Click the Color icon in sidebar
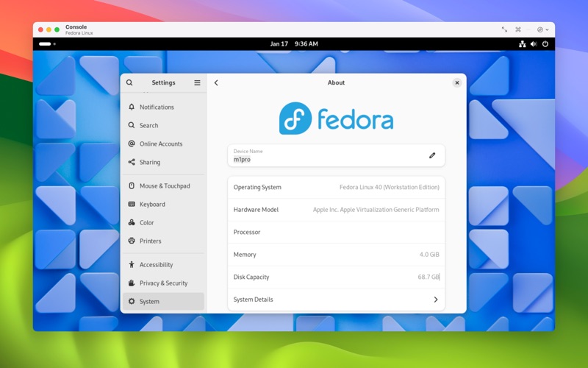This screenshot has height=368, width=588. 132,222
